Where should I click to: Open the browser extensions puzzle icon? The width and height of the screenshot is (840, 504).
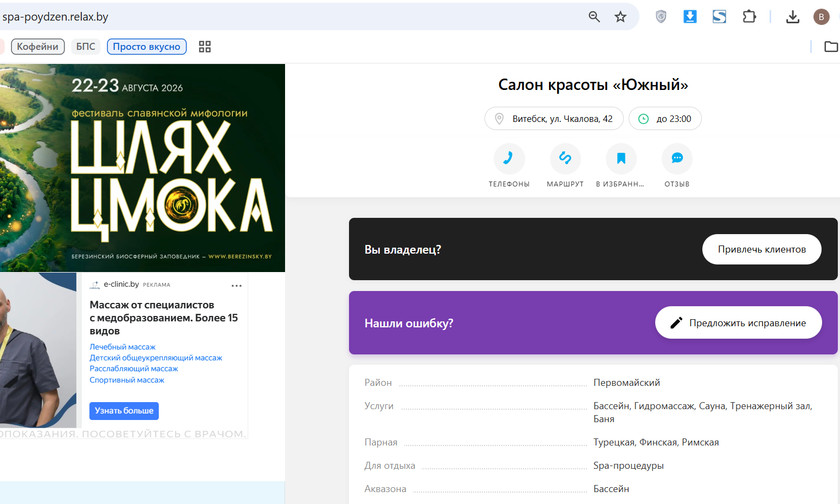(x=749, y=17)
